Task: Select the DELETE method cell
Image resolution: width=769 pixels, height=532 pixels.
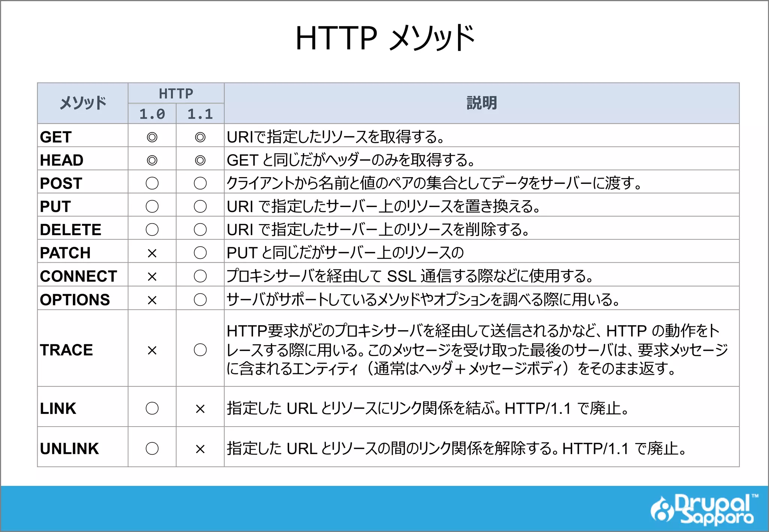Action: pyautogui.click(x=83, y=228)
